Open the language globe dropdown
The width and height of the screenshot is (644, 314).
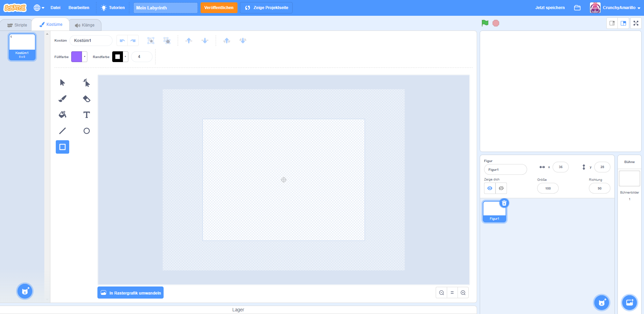39,8
